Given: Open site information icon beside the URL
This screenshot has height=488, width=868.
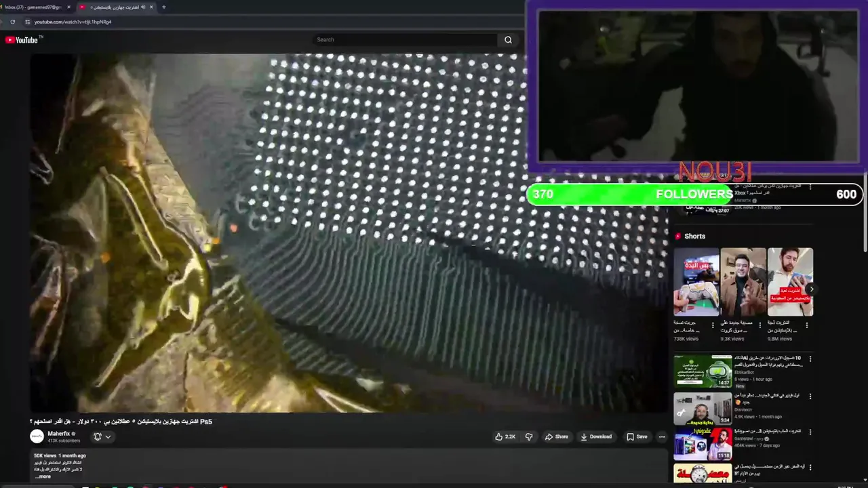Looking at the screenshot, I should tap(27, 22).
